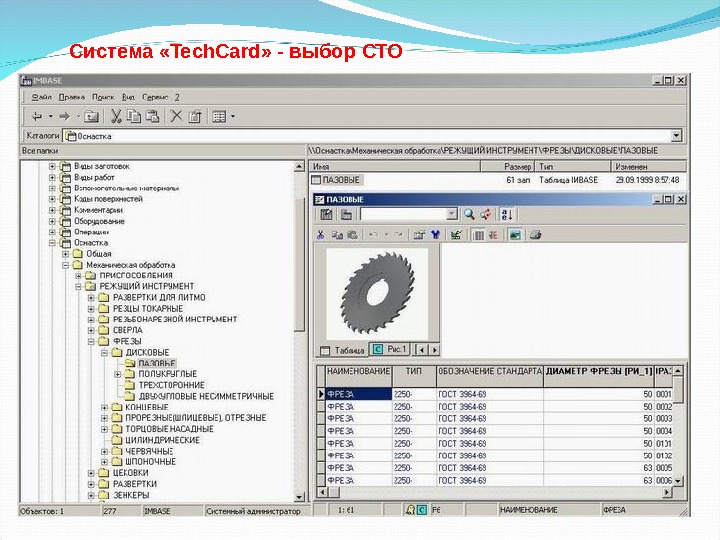Click the magnifier search icon
The width and height of the screenshot is (720, 540).
tap(469, 214)
